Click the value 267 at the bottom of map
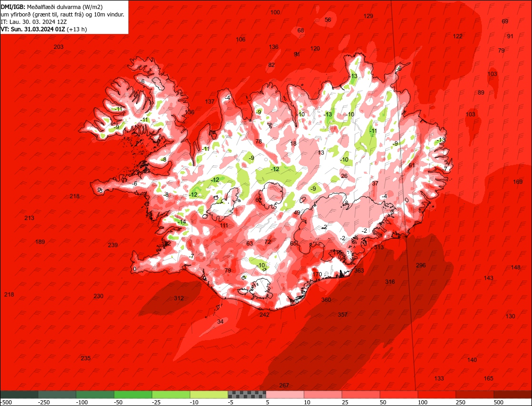 [x=284, y=385]
